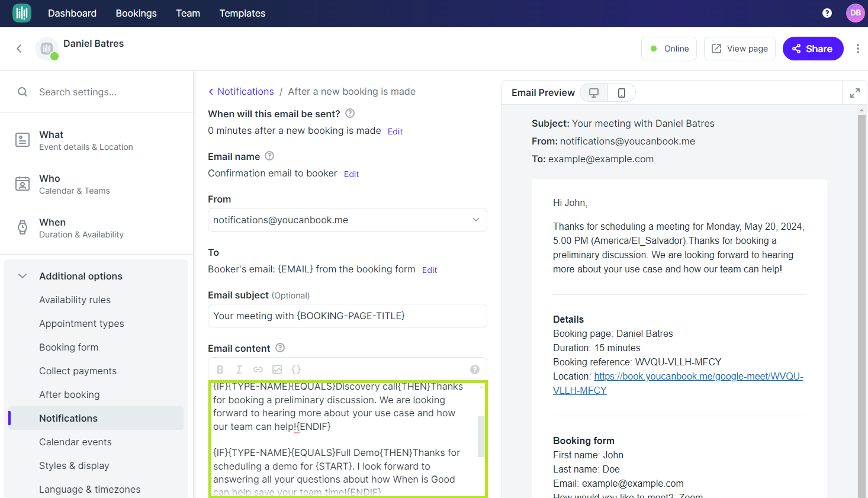
Task: Apply bold formatting in email editor
Action: pos(220,370)
